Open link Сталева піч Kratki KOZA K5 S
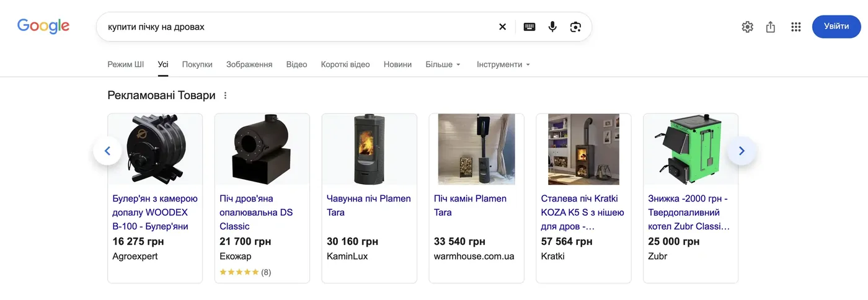The width and height of the screenshot is (868, 300). (x=583, y=213)
